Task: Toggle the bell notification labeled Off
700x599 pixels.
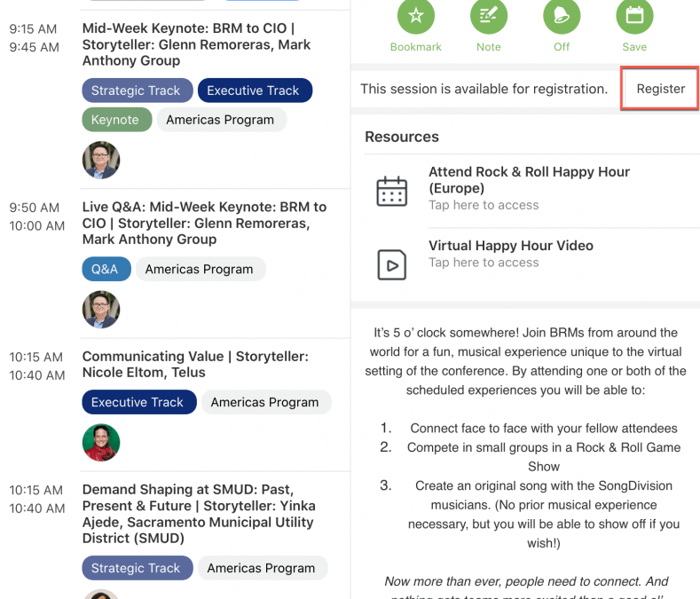Action: (562, 16)
